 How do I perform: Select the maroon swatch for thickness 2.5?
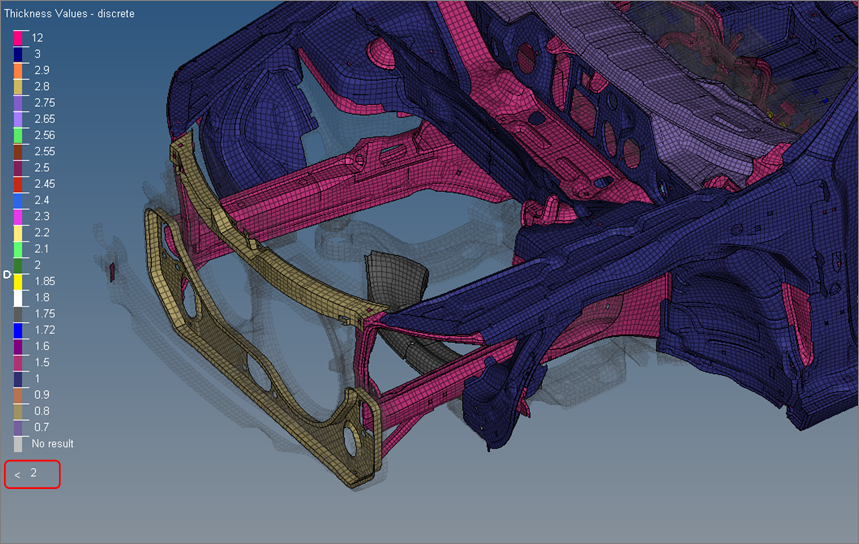(18, 168)
